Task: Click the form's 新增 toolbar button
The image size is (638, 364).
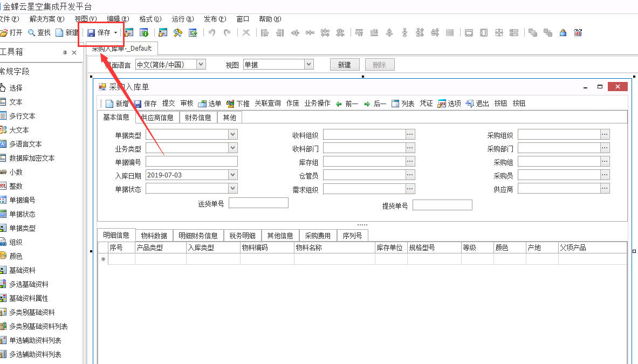Action: point(117,104)
